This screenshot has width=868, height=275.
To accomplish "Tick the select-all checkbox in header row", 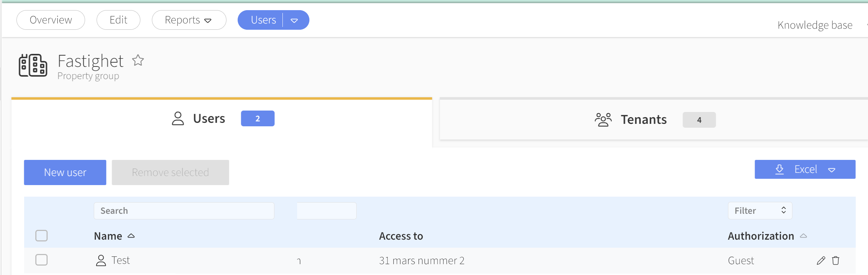I will point(41,235).
